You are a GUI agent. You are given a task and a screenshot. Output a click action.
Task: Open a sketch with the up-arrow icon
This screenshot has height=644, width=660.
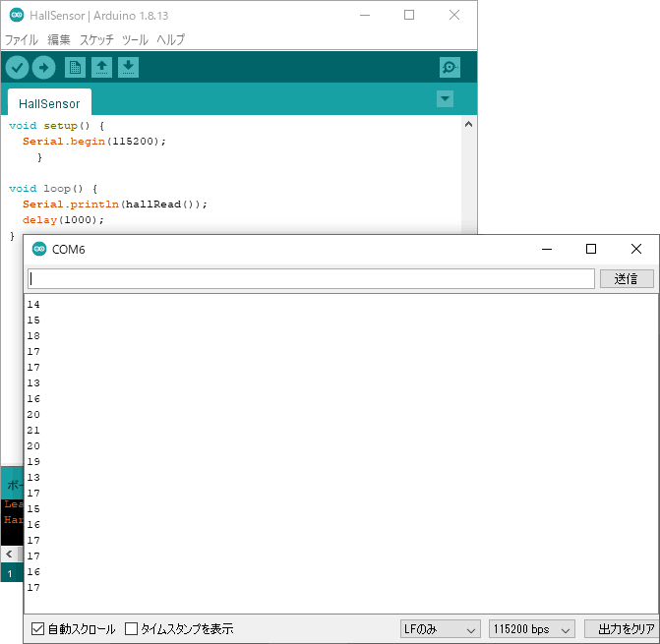pos(102,67)
